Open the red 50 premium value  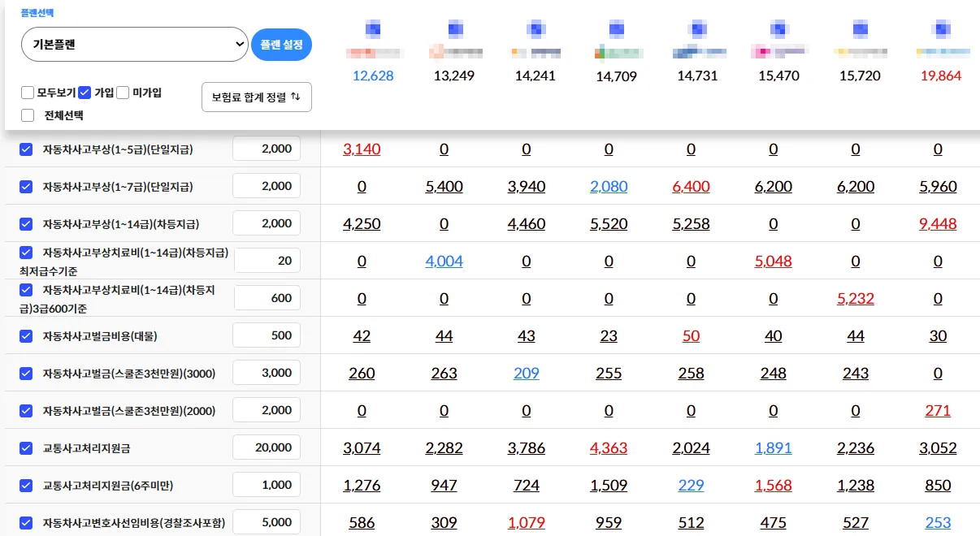point(691,336)
